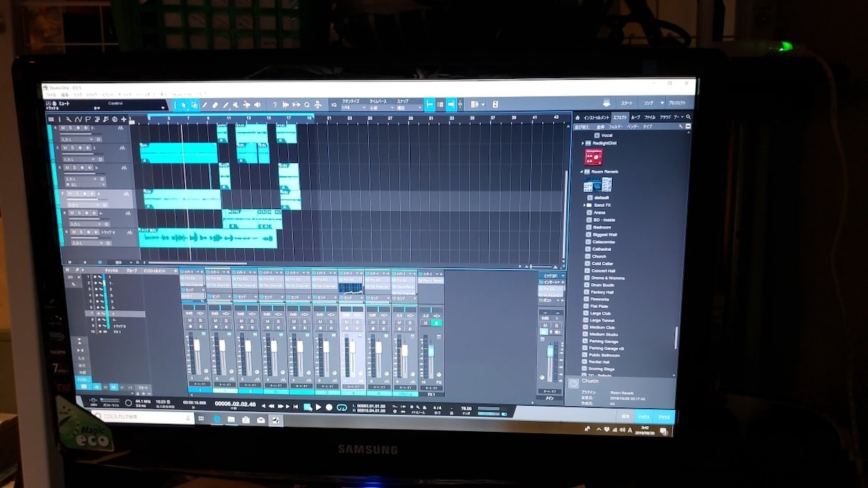This screenshot has height=488, width=868.
Task: Click the プロジェクト button at top right
Action: coord(676,103)
